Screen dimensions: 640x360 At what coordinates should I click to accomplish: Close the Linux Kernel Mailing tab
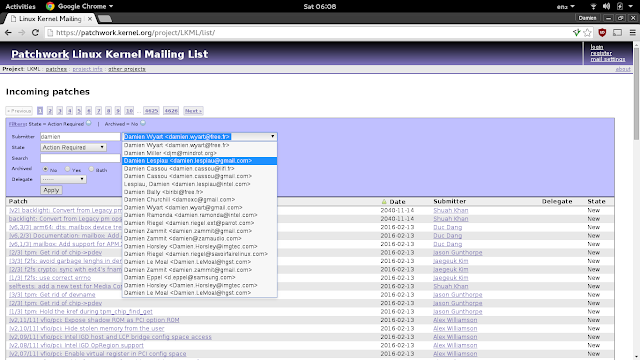(x=90, y=19)
